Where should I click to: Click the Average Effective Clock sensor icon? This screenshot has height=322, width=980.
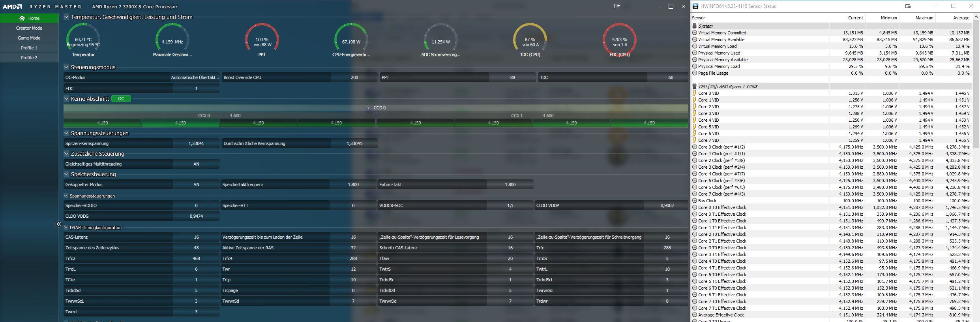[x=695, y=315]
